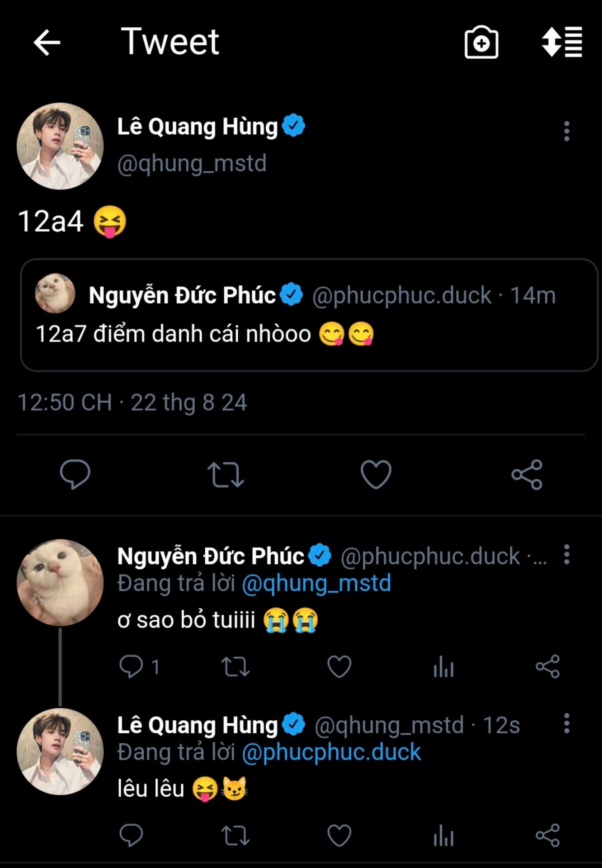Open the @qhung_mstd mention link

316,583
